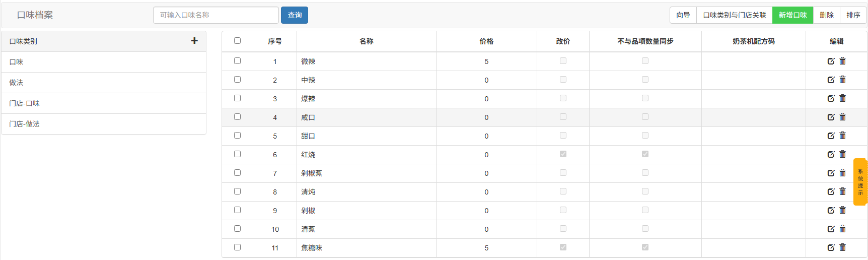Edit the 焦糖味 flavor entry
868x260 pixels.
click(x=831, y=248)
